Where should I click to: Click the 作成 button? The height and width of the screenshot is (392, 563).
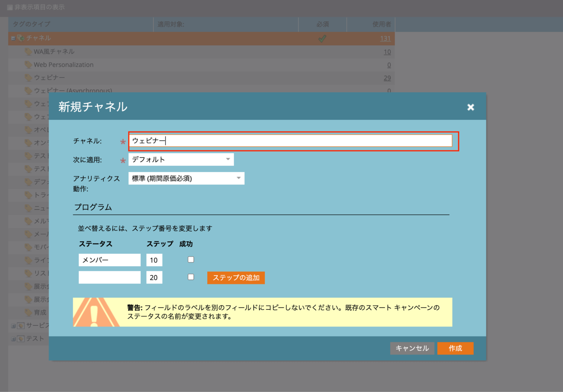[455, 348]
